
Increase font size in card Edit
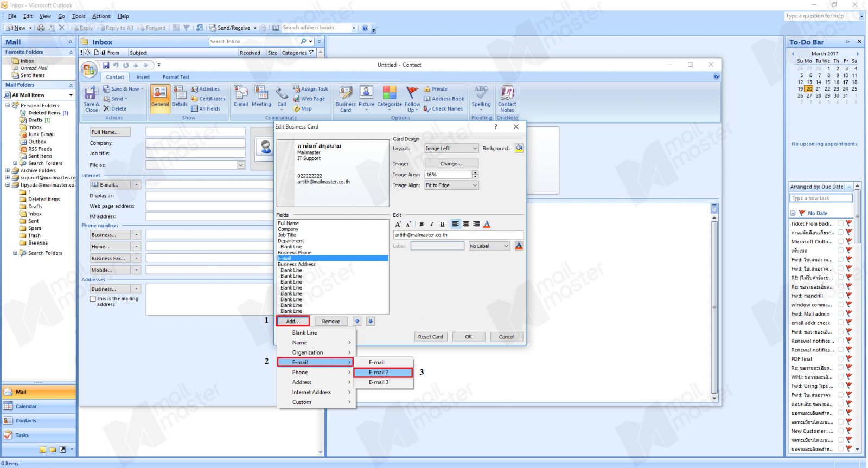[x=398, y=224]
